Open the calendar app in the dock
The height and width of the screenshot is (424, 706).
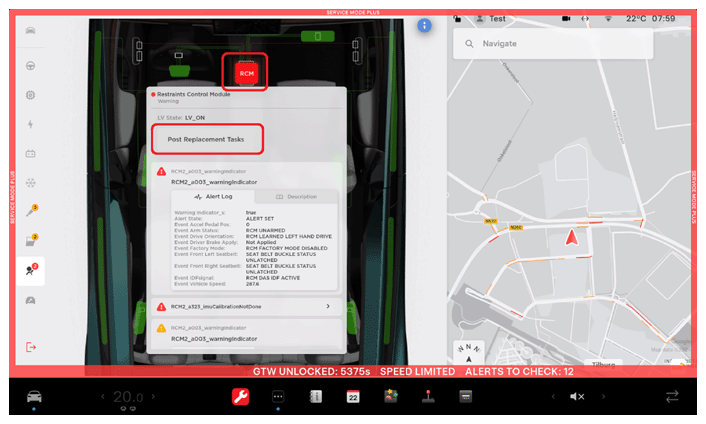(x=353, y=396)
